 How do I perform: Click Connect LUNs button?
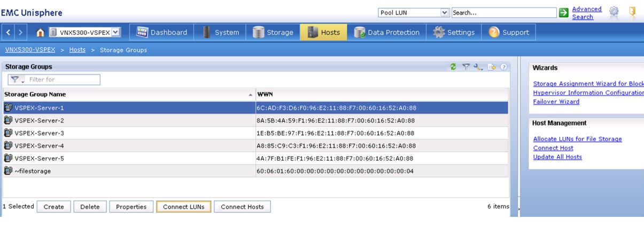click(184, 207)
